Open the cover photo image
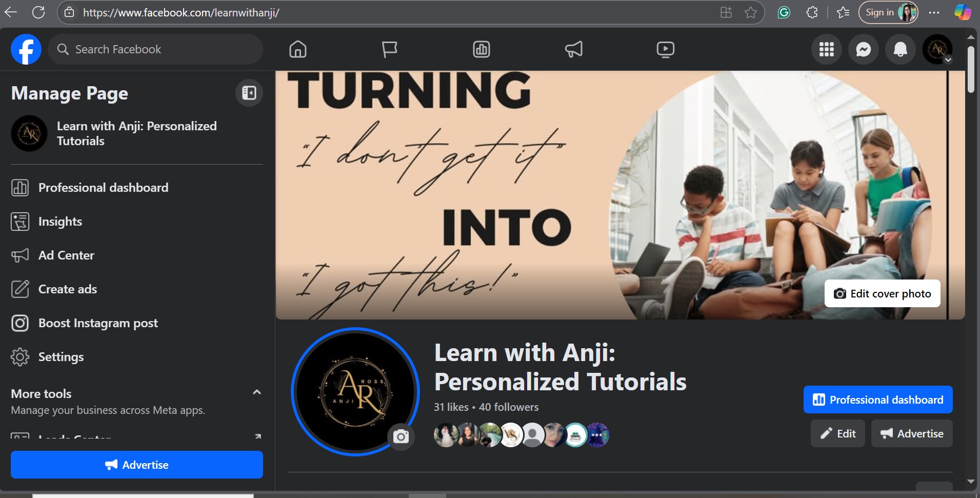Image resolution: width=980 pixels, height=498 pixels. [620, 195]
